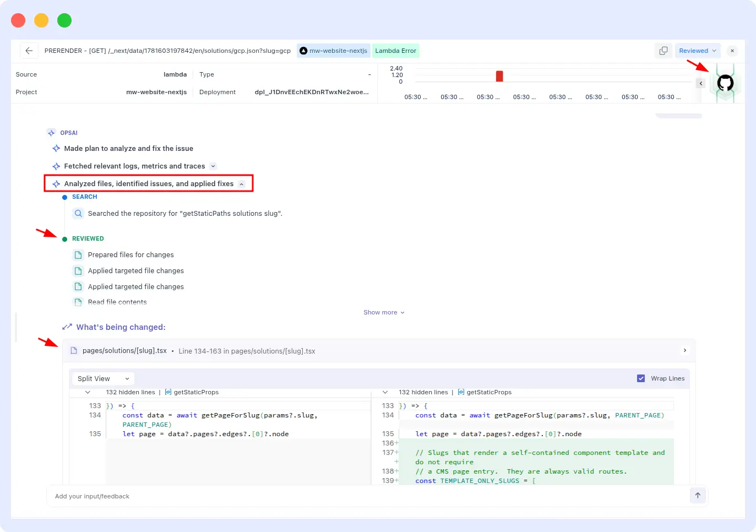Viewport: 756px width, 532px height.
Task: Click the OPSAI sparkle icon
Action: tap(51, 133)
